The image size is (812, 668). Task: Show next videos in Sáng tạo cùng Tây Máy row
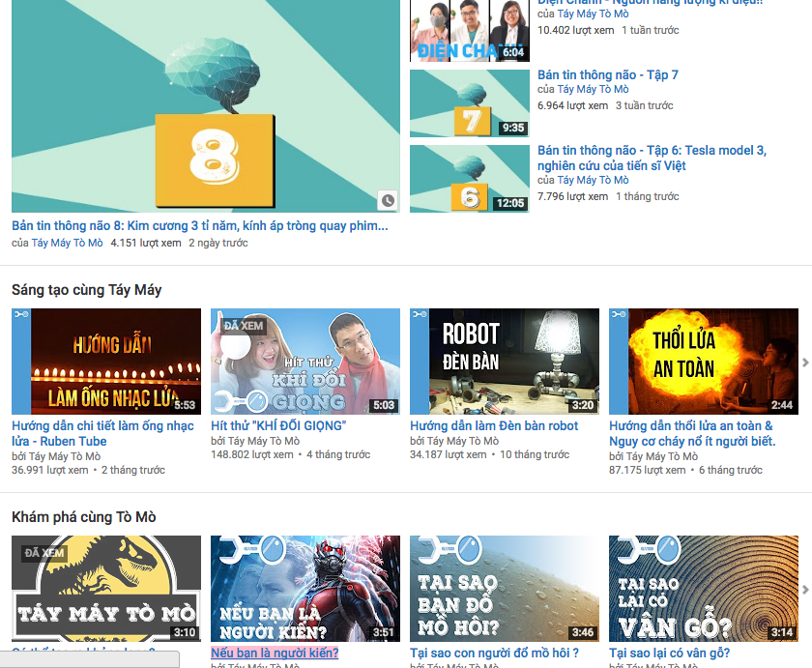coord(805,363)
